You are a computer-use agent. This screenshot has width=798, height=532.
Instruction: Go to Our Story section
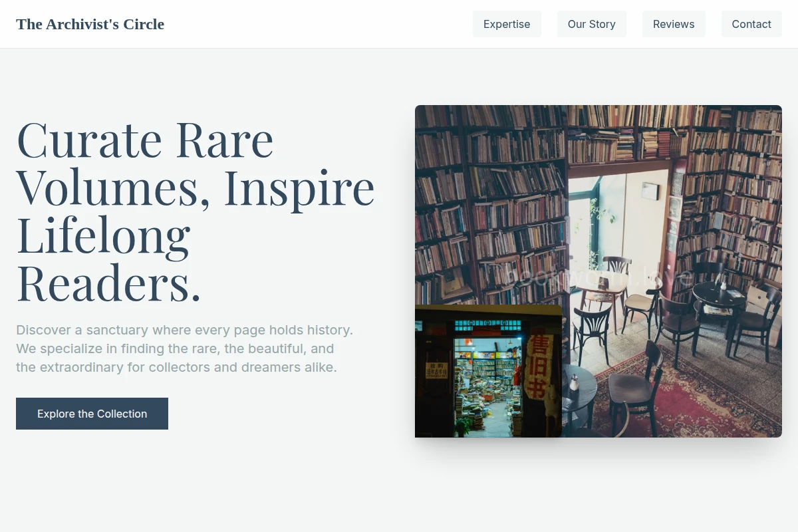tap(591, 24)
